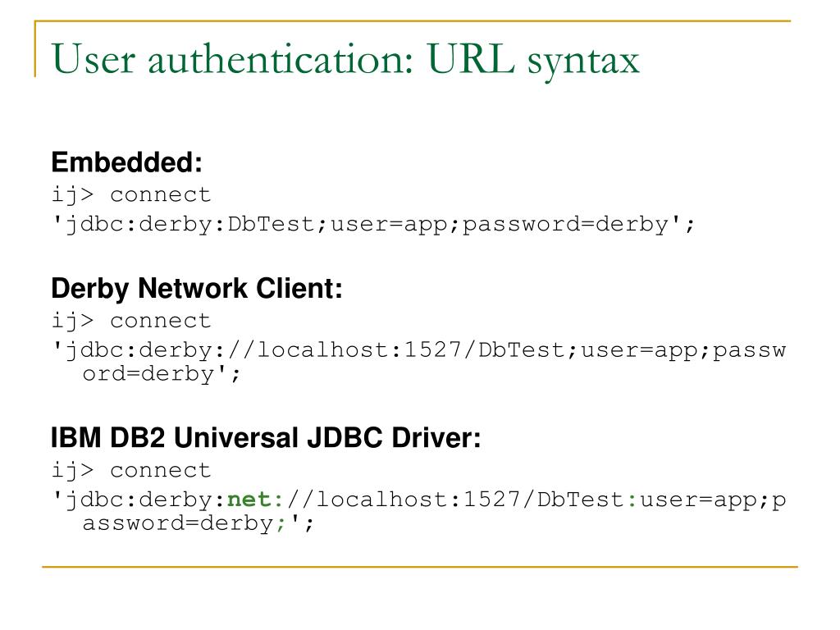Click the 'ij> connect' line under Embedded
The height and width of the screenshot is (630, 840).
131,195
